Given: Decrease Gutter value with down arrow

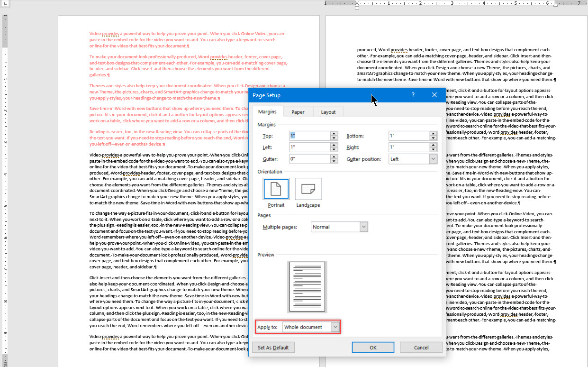Looking at the screenshot, I should (x=334, y=162).
